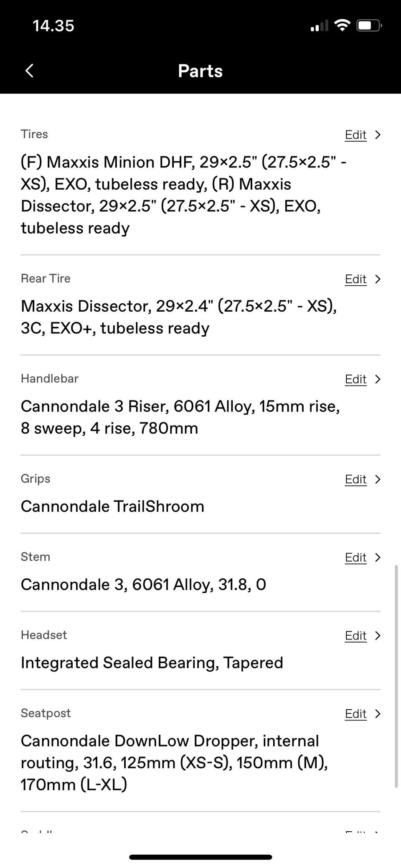
Task: Click Edit link for Grips
Action: (x=355, y=479)
